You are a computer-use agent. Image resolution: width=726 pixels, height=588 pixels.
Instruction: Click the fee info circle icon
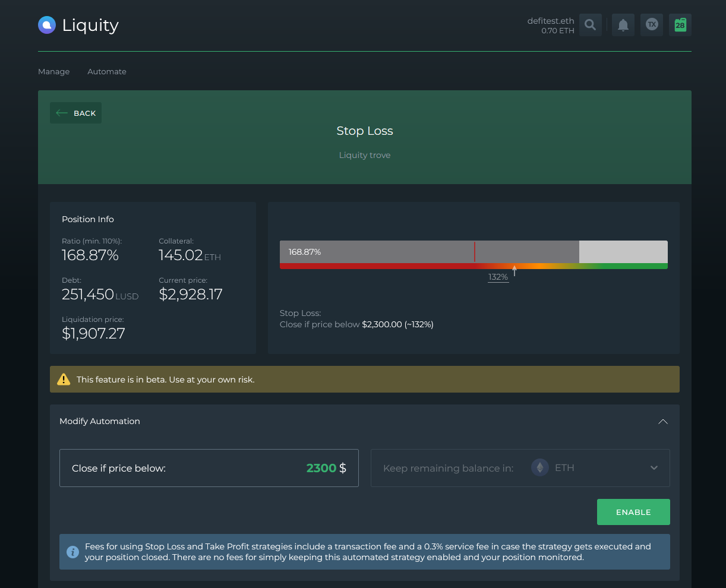pos(72,552)
